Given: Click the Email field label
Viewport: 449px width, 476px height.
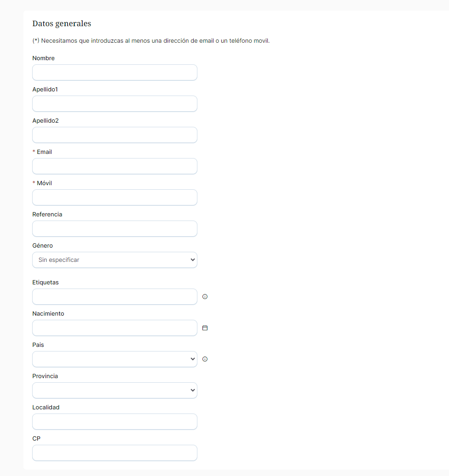Looking at the screenshot, I should pos(44,152).
